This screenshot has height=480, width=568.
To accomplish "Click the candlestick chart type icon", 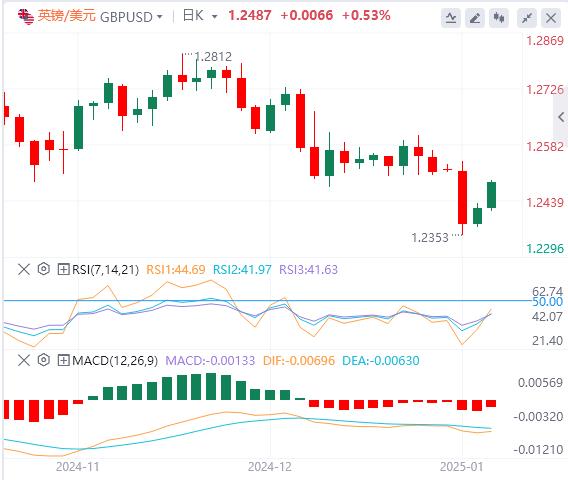I will tap(499, 17).
